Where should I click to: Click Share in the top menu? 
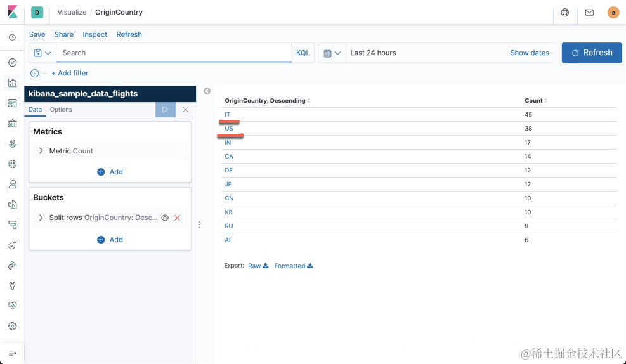[64, 34]
